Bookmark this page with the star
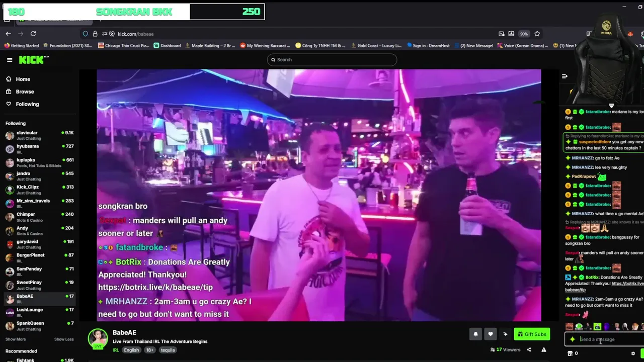The height and width of the screenshot is (362, 644). (537, 34)
